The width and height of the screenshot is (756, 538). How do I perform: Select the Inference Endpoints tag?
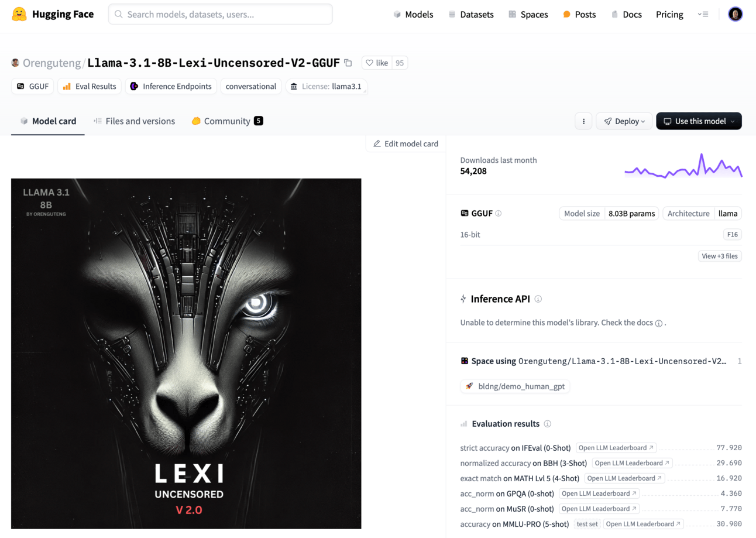[x=171, y=86]
